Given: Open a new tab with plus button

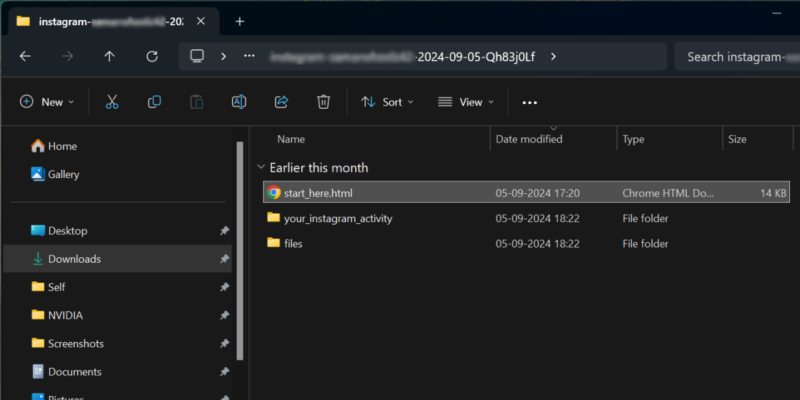Looking at the screenshot, I should pos(239,21).
